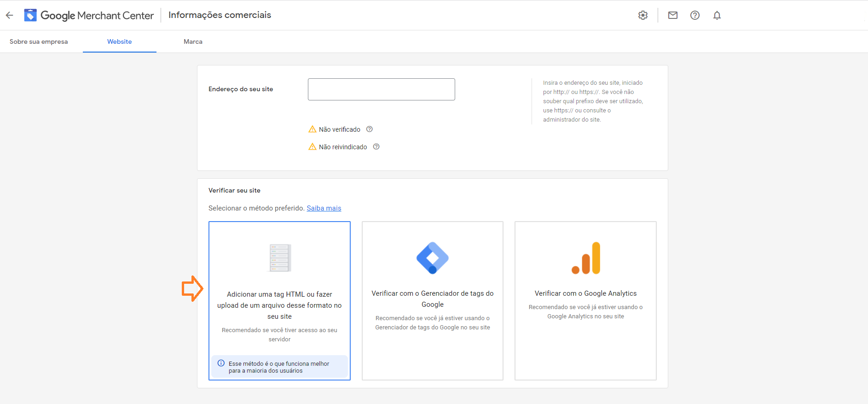Switch to Sobre sua empresa tab

[39, 41]
